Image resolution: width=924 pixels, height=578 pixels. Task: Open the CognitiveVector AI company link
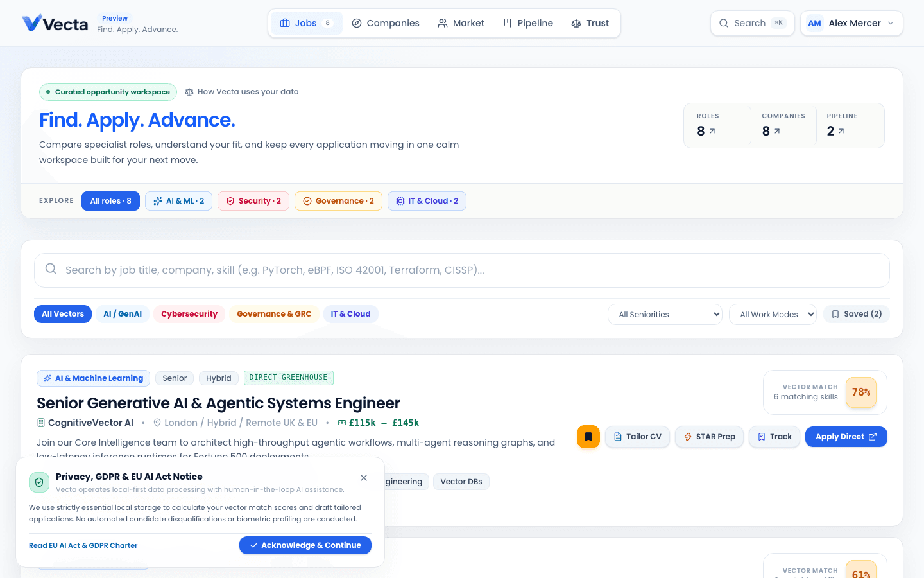(85, 423)
